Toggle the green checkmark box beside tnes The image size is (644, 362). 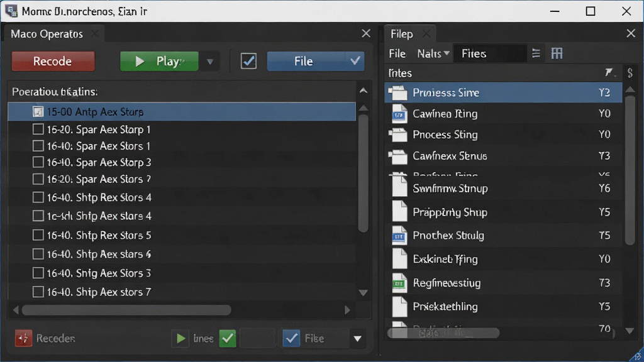pos(228,339)
